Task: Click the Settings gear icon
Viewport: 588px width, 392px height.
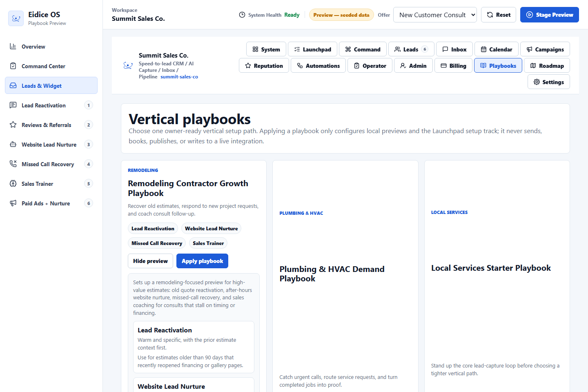Action: (537, 82)
